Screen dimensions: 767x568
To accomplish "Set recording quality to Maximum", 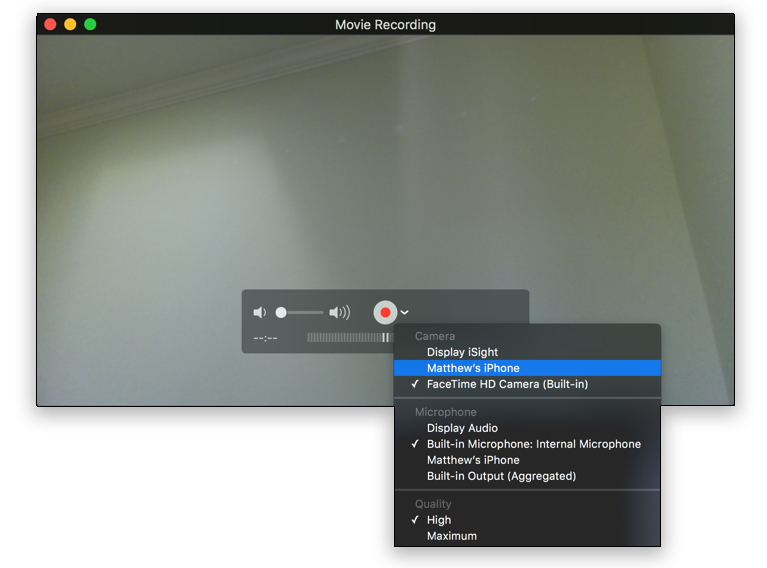I will pos(527,536).
